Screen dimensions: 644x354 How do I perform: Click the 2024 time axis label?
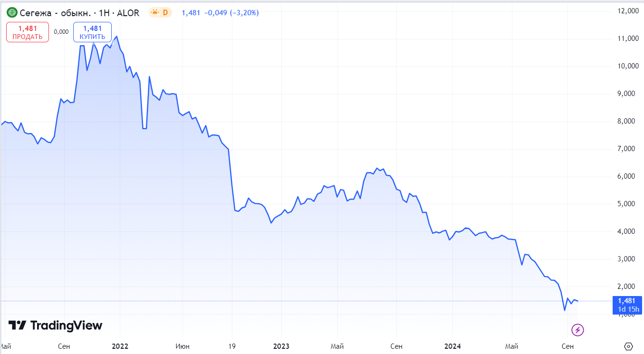click(452, 346)
